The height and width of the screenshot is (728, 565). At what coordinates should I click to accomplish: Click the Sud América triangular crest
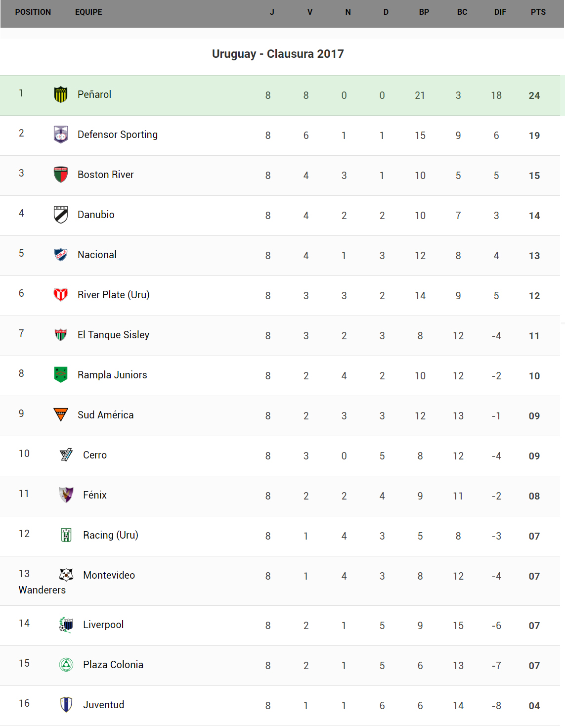click(61, 414)
